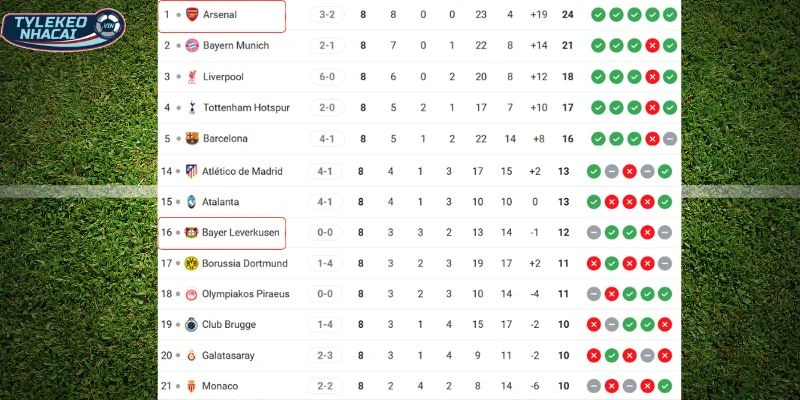Click Barcelona's grey draw form icon
Viewport: 800px width, 400px height.
669,139
